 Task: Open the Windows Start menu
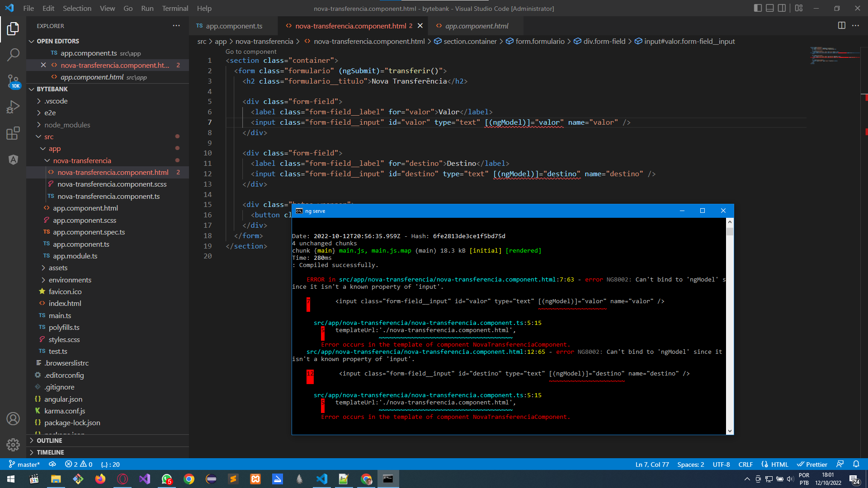(11, 479)
